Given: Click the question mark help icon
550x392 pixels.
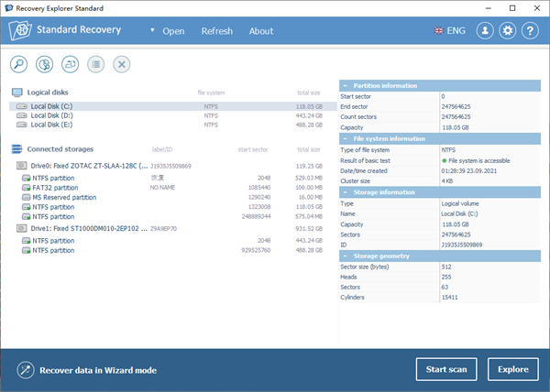Looking at the screenshot, I should 530,30.
